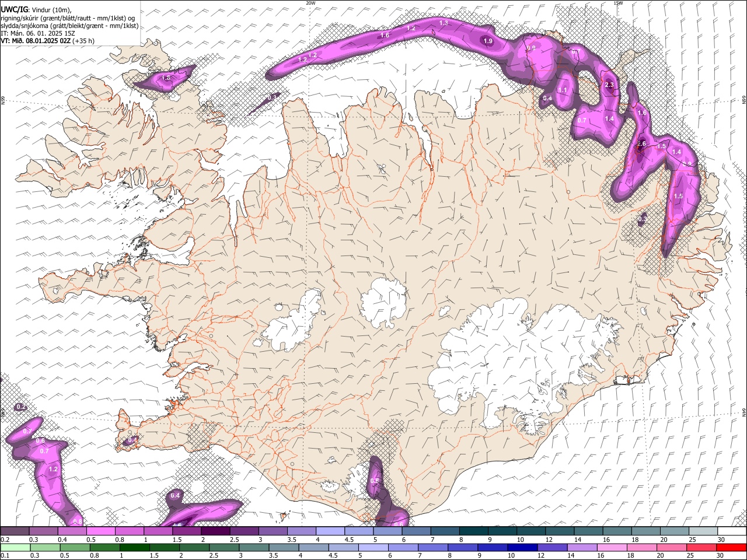Select darkest green bottom-row swatch from 1 to 1.5
Screen dimensions: 747x560
tap(134, 548)
